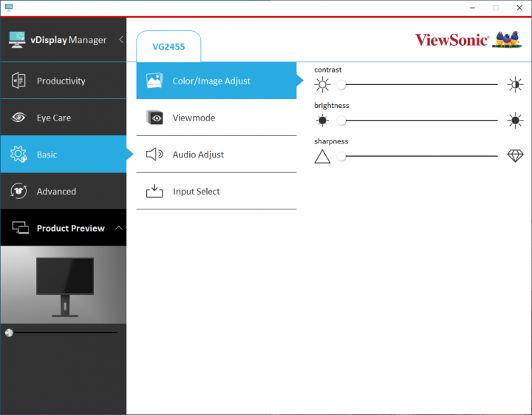Click the Productivity document icon
This screenshot has height=415, width=532.
pos(18,81)
